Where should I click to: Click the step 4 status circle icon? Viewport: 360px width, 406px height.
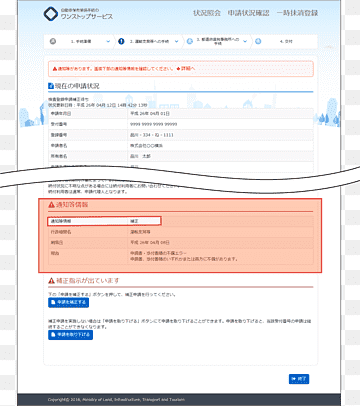(258, 41)
